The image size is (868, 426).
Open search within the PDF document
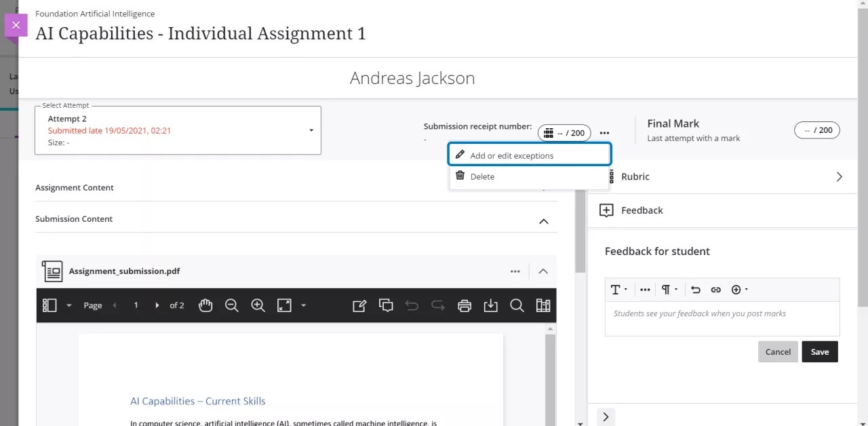pyautogui.click(x=517, y=305)
